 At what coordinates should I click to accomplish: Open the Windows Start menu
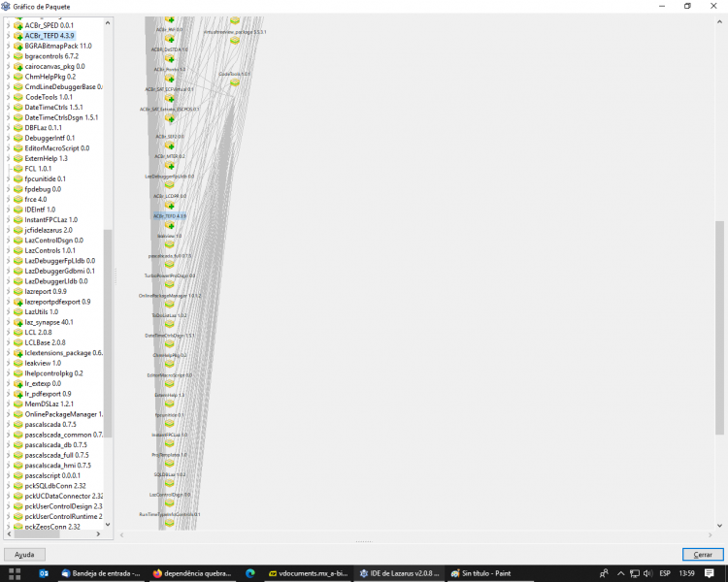click(x=15, y=573)
